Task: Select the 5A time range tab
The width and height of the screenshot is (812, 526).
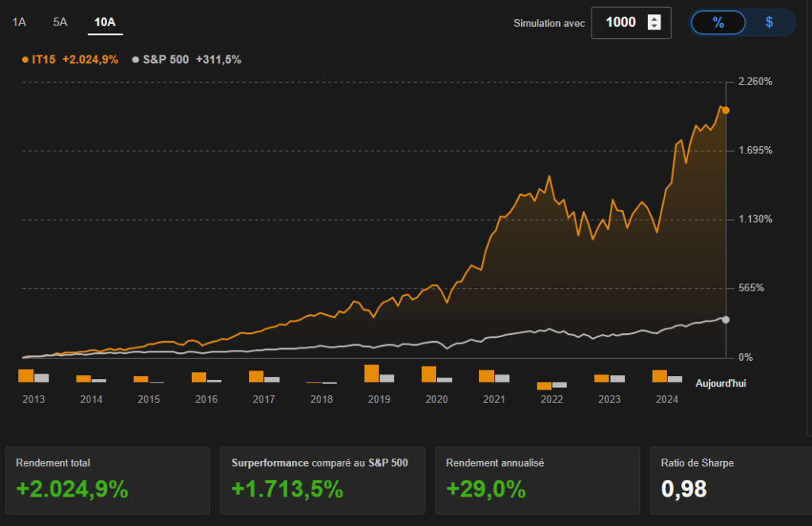Action: (x=60, y=22)
